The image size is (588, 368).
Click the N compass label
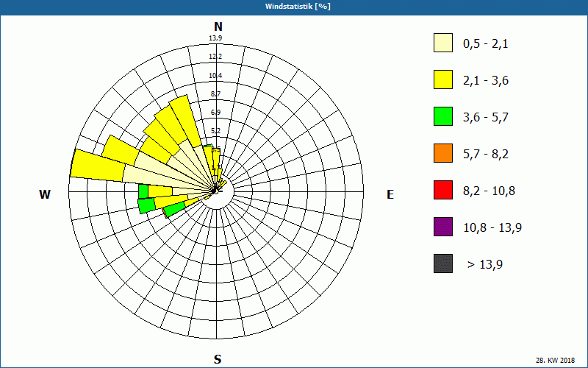[x=218, y=26]
